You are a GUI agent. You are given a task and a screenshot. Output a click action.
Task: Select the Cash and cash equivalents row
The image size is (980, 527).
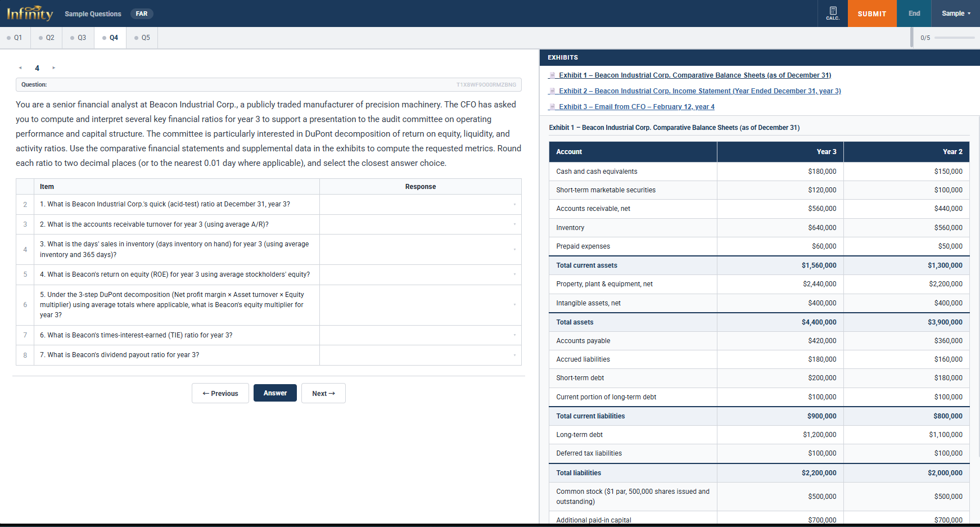coord(759,172)
